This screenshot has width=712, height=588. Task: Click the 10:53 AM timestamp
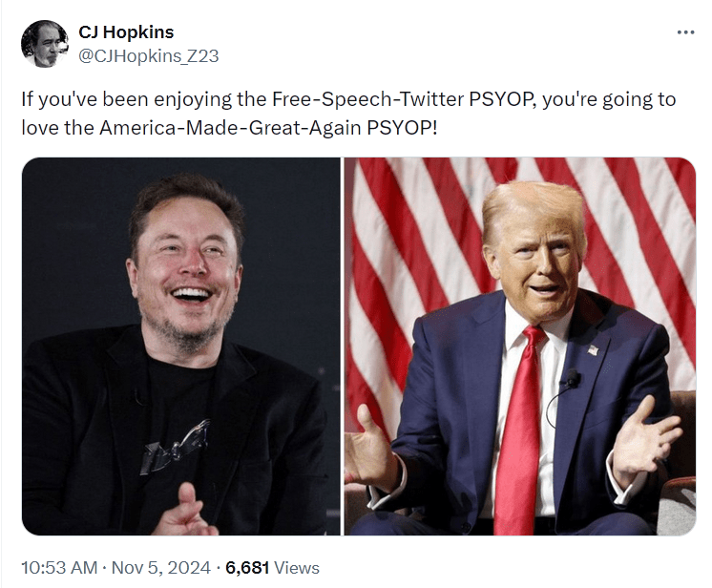pyautogui.click(x=58, y=568)
